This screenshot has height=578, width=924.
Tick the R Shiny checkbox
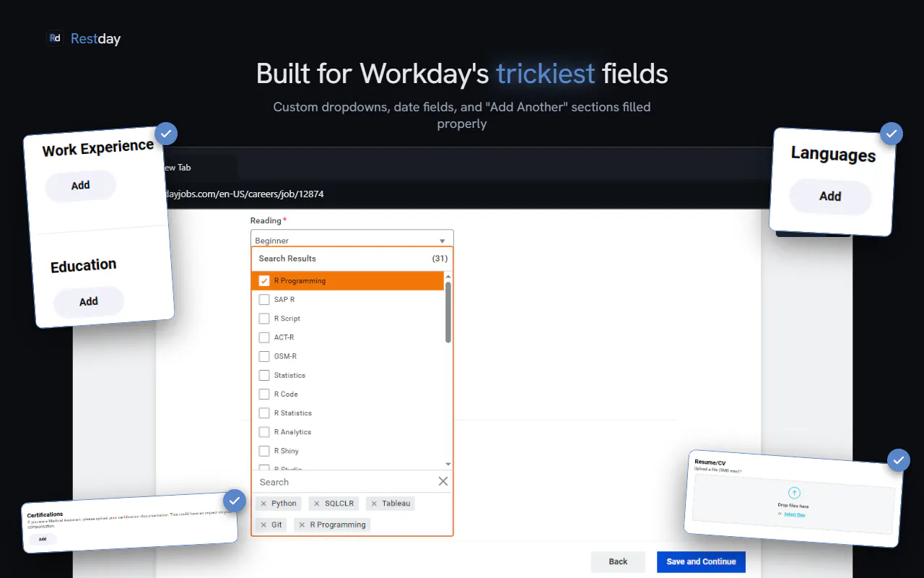point(264,451)
